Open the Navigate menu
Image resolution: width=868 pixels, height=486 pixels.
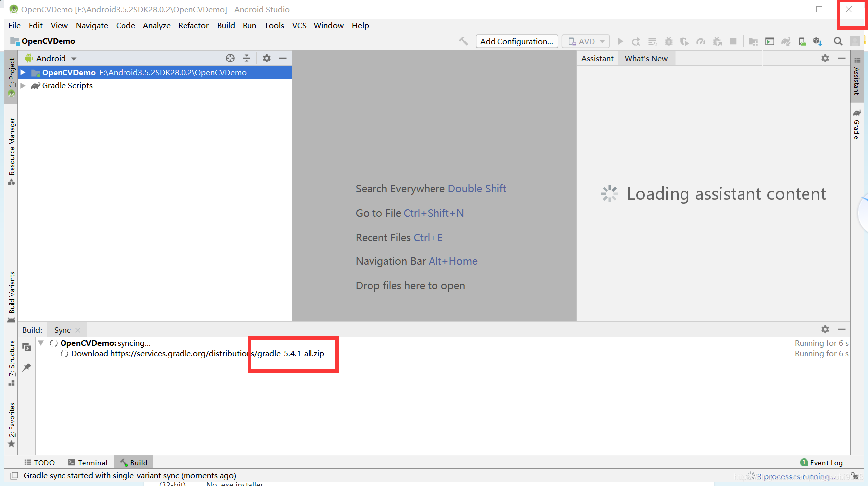(92, 25)
